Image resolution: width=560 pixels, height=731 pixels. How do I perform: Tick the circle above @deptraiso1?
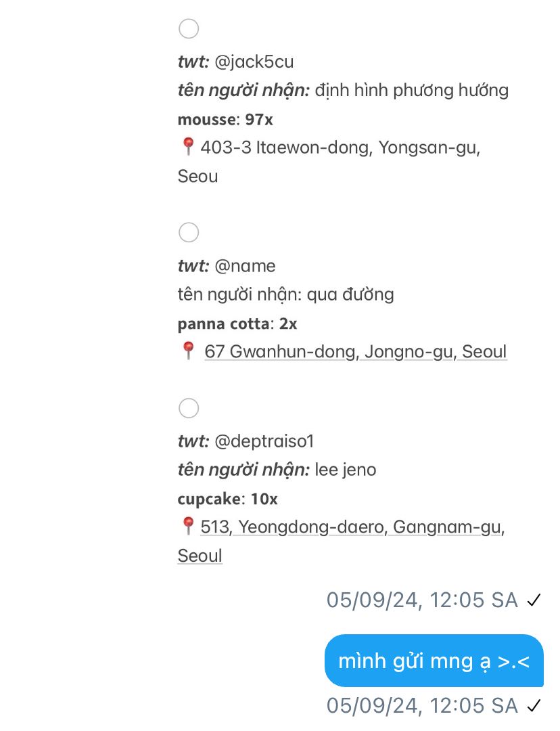point(189,408)
